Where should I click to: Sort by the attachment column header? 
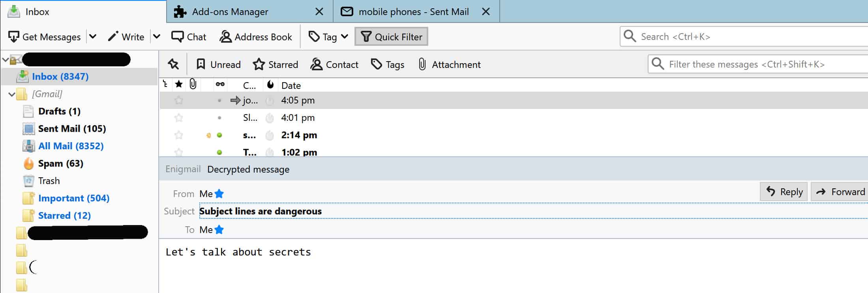point(193,85)
